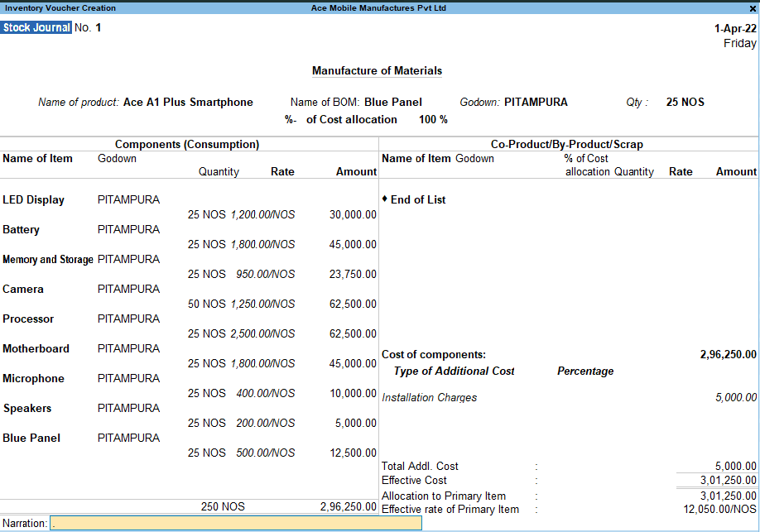Select product name Ace A1 Plus Smartphone
Viewport: 760px width, 532px height.
[x=188, y=103]
